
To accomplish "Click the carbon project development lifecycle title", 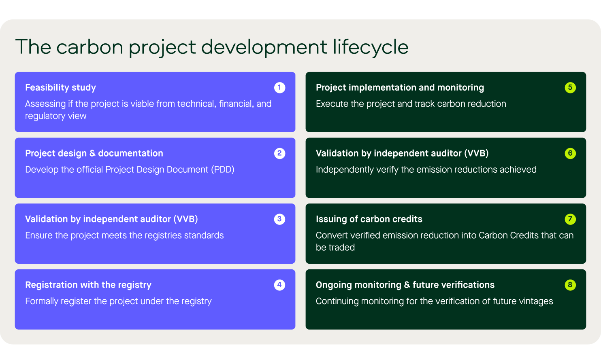I will [x=212, y=47].
